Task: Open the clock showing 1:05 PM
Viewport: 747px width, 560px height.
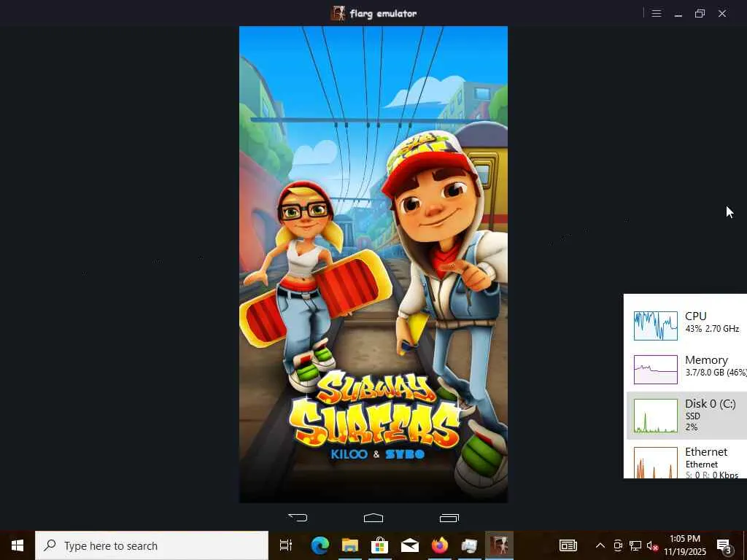Action: pos(685,545)
